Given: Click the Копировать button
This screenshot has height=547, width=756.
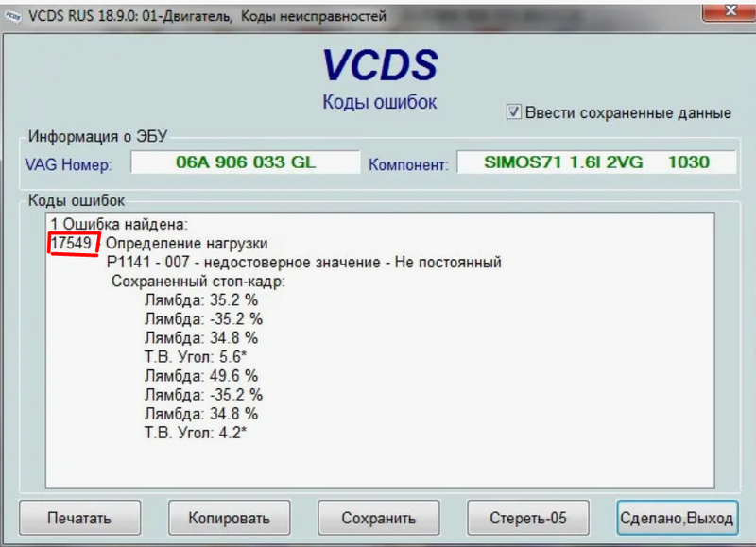Looking at the screenshot, I should click(229, 518).
